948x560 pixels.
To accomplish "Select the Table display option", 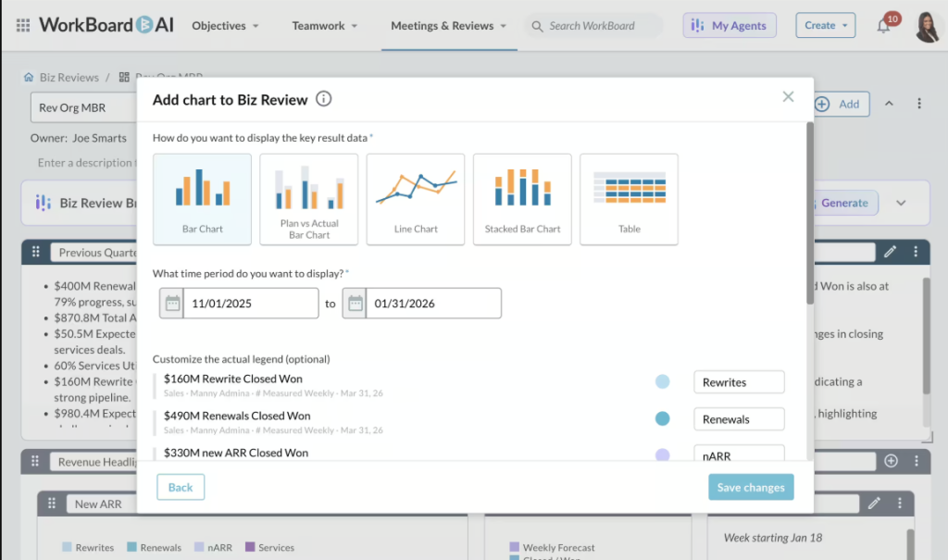I will point(629,199).
